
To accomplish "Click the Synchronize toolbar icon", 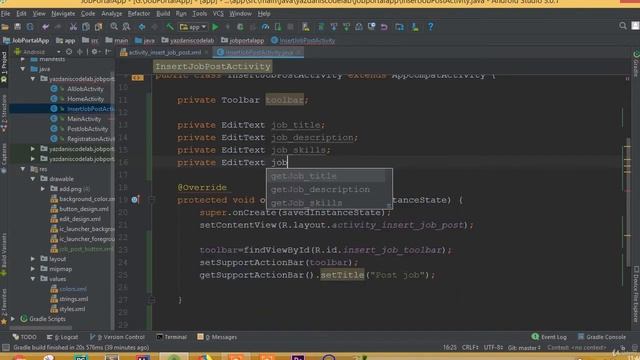I will point(30,27).
